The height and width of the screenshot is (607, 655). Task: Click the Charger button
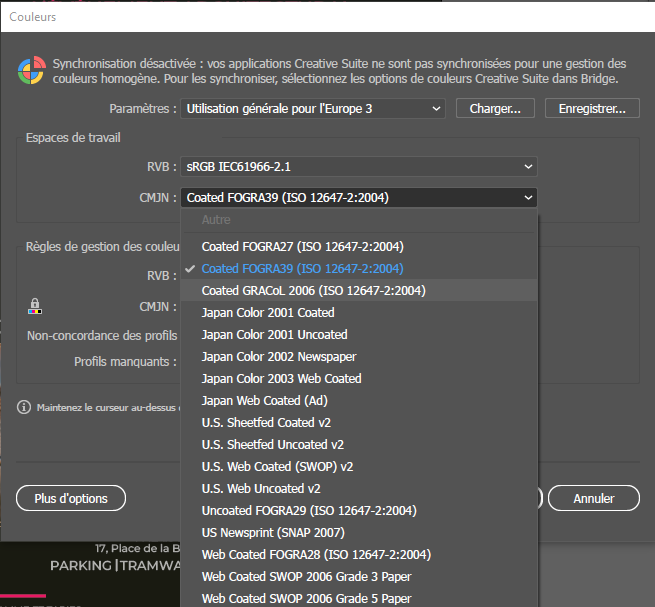(x=495, y=108)
